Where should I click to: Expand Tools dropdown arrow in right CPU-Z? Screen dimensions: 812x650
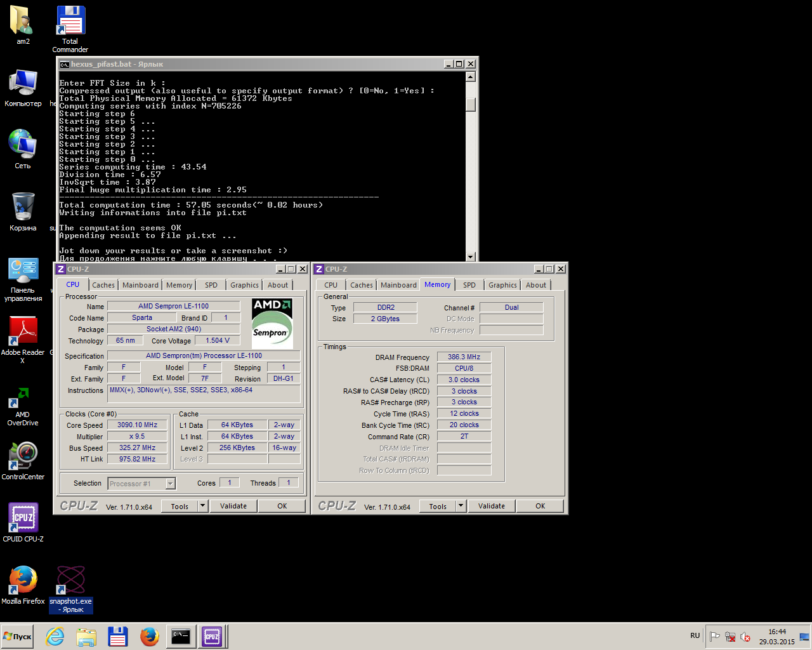[461, 506]
